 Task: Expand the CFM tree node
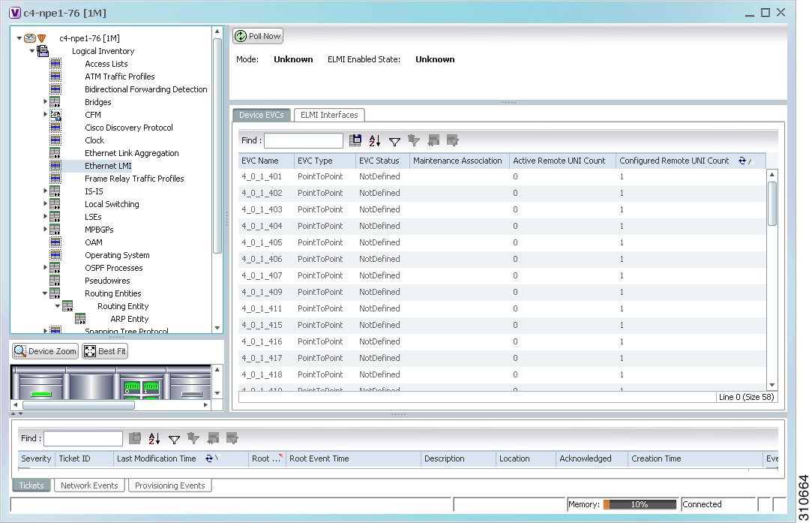pyautogui.click(x=46, y=115)
